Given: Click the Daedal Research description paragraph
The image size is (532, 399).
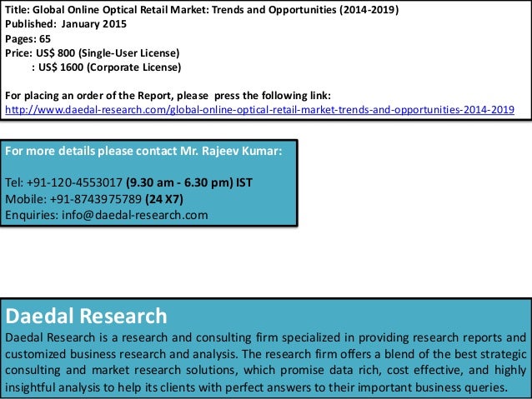Looking at the screenshot, I should coord(266,362).
